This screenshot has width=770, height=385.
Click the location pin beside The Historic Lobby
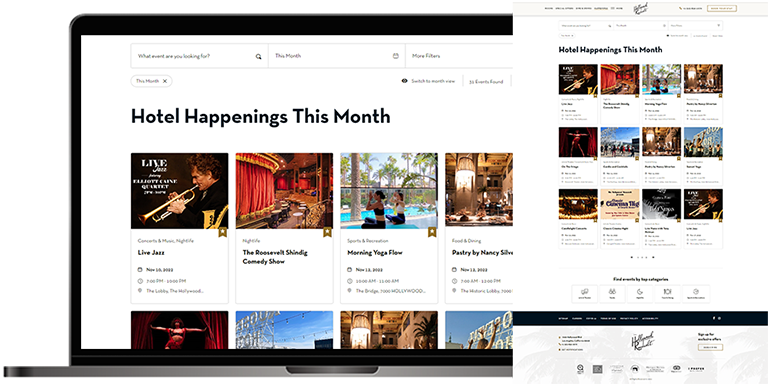pyautogui.click(x=455, y=291)
